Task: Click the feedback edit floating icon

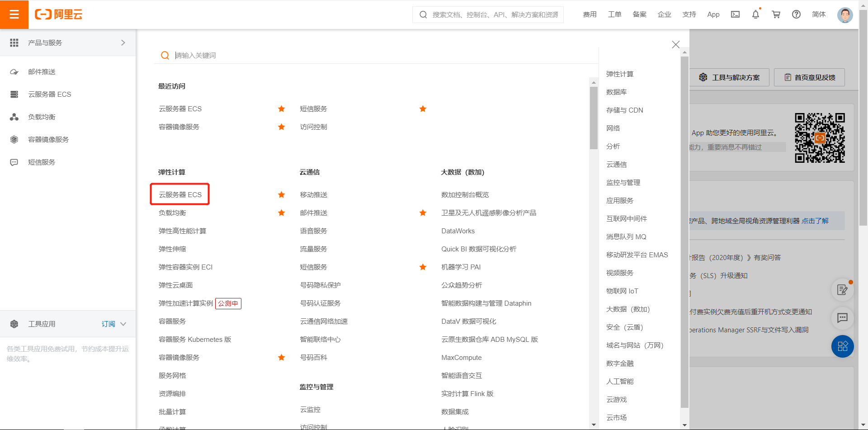Action: (843, 290)
